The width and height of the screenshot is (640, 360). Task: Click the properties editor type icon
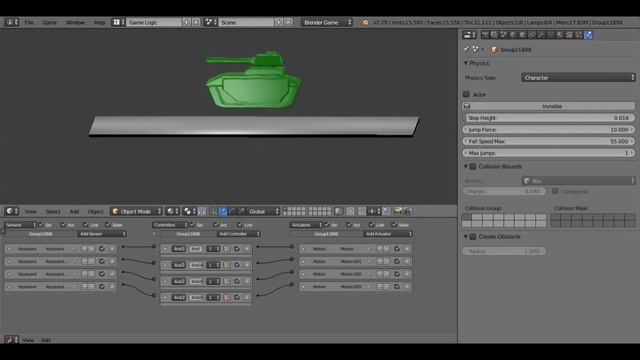pos(469,35)
